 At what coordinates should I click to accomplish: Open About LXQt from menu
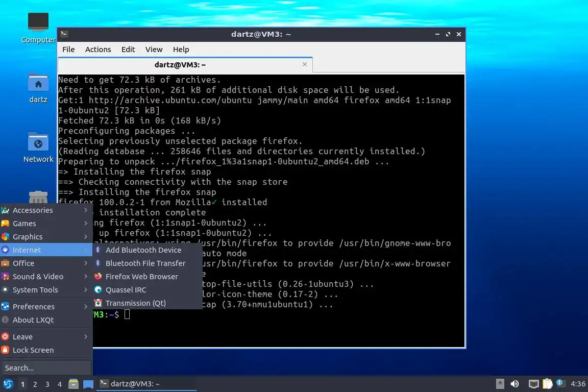click(46, 320)
